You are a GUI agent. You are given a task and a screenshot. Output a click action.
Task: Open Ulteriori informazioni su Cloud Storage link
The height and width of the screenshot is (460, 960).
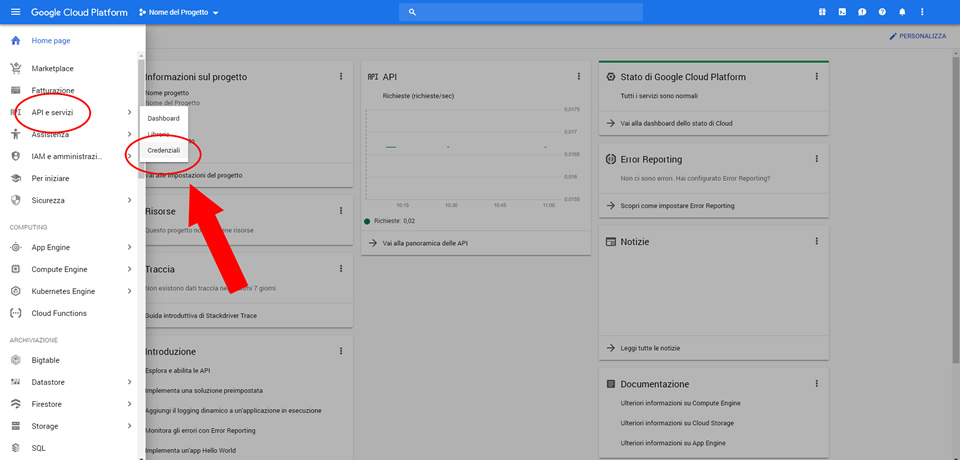point(677,423)
